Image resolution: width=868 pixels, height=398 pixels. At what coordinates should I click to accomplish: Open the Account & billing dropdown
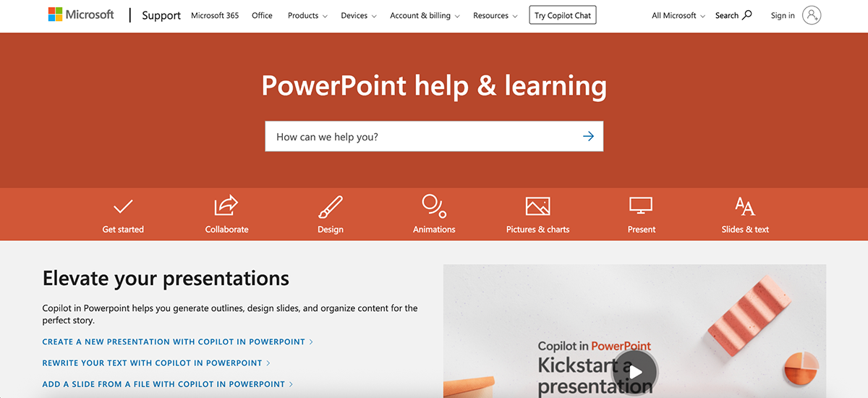[x=425, y=15]
